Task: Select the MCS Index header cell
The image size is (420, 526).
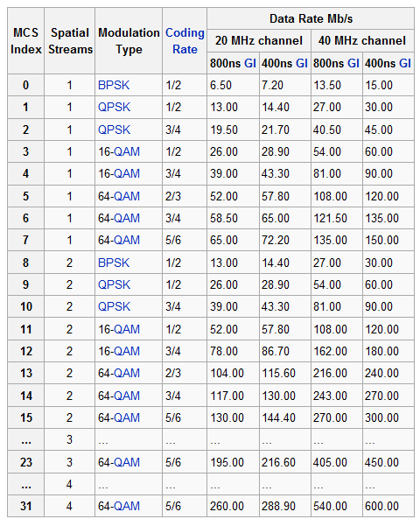Action: click(26, 41)
